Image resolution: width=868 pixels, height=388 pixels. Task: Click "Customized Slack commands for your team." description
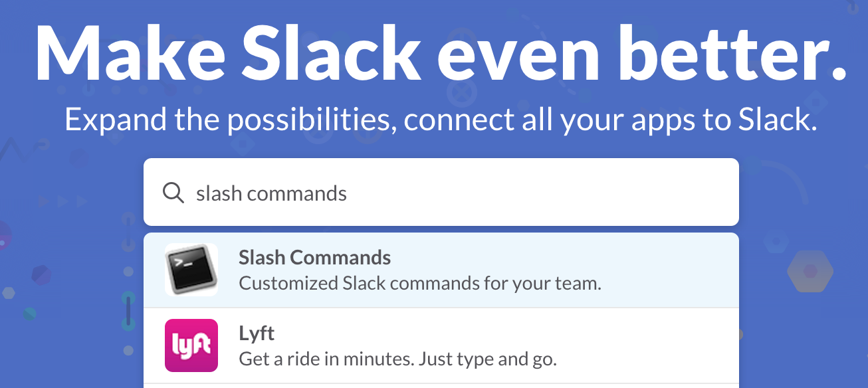(x=419, y=284)
